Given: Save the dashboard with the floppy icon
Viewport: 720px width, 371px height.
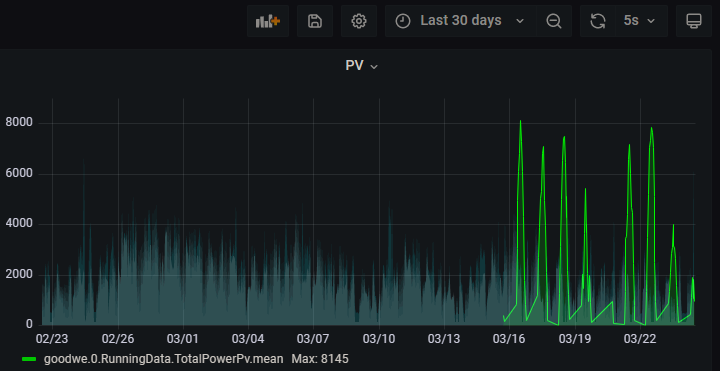Looking at the screenshot, I should [x=315, y=21].
